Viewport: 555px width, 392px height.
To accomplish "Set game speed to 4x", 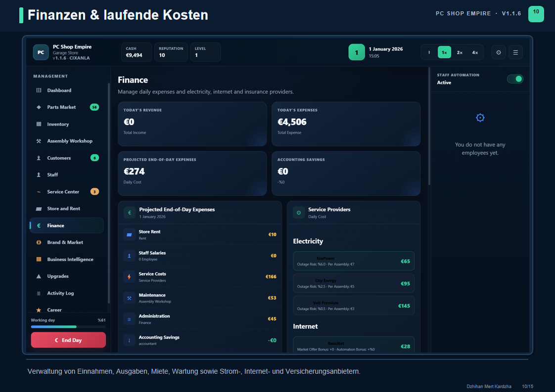I will (475, 52).
